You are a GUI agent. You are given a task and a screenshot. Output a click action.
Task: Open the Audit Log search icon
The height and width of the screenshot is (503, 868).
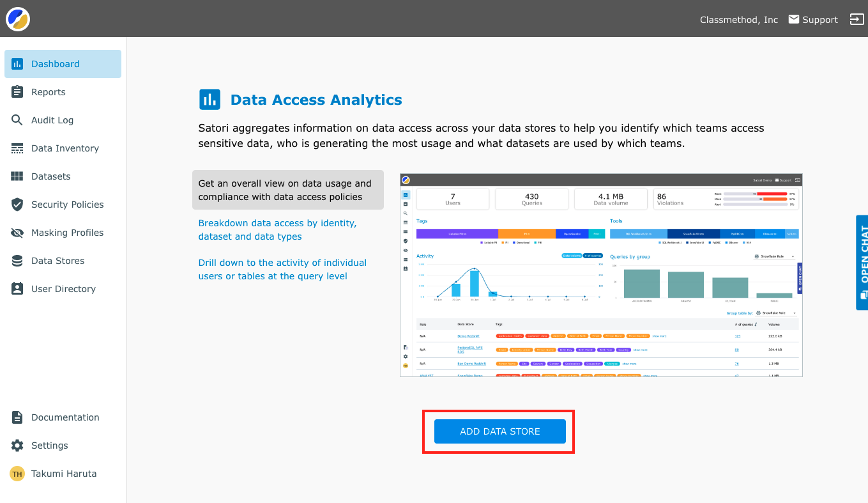click(x=17, y=120)
